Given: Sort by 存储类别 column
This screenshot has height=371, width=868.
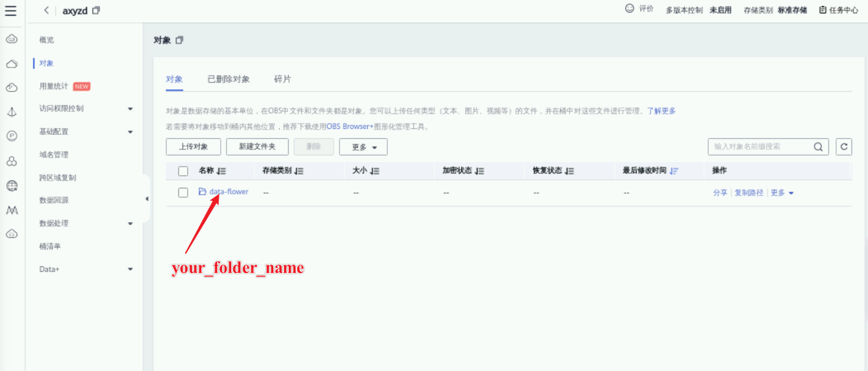Looking at the screenshot, I should pos(299,171).
